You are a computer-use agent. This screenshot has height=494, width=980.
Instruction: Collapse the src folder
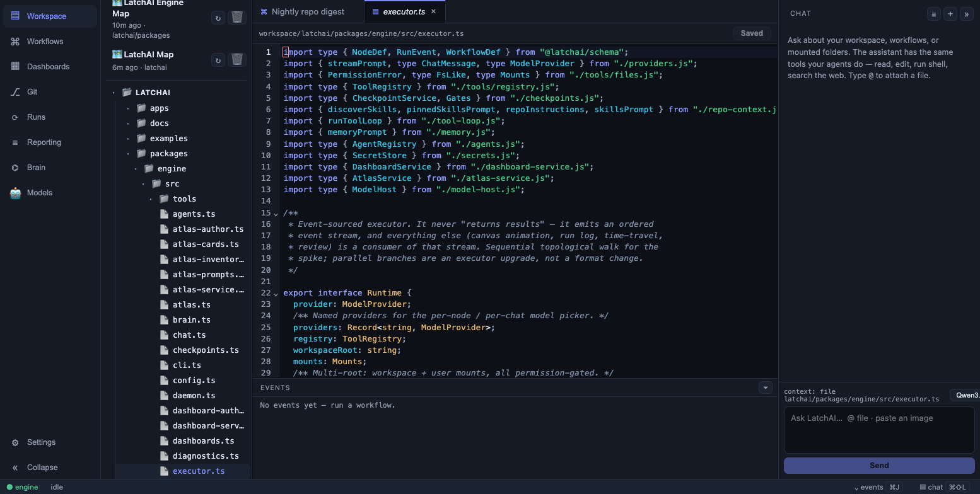(143, 183)
